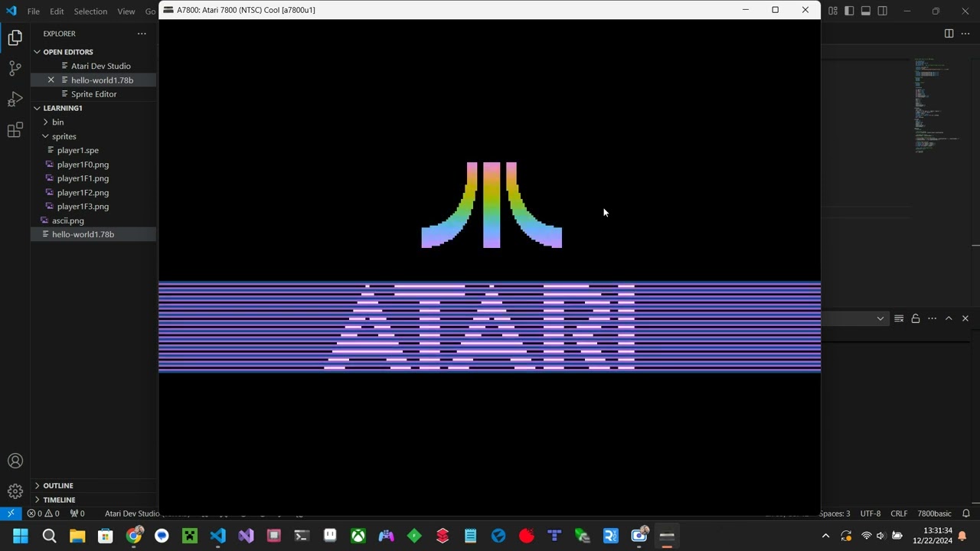
Task: Open the Extensions view
Action: pos(15,130)
